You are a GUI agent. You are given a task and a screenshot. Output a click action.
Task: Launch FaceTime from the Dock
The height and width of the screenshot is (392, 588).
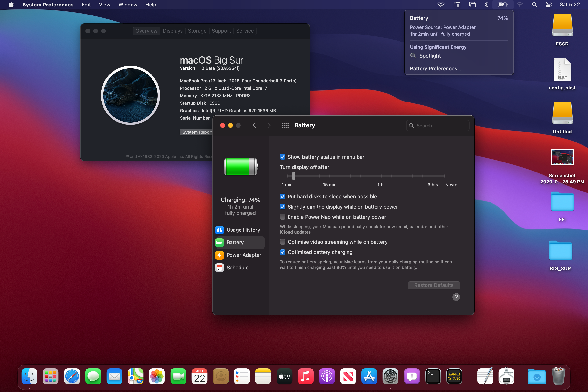pyautogui.click(x=178, y=376)
